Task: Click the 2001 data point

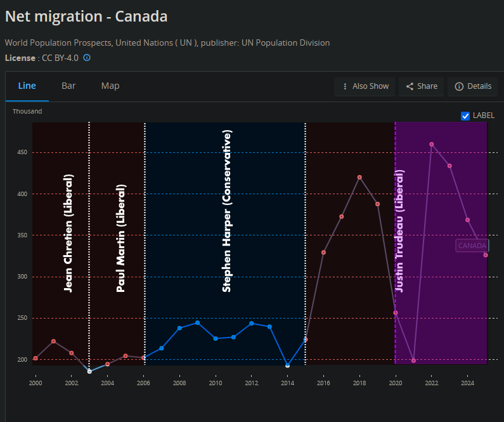Action: (53, 341)
